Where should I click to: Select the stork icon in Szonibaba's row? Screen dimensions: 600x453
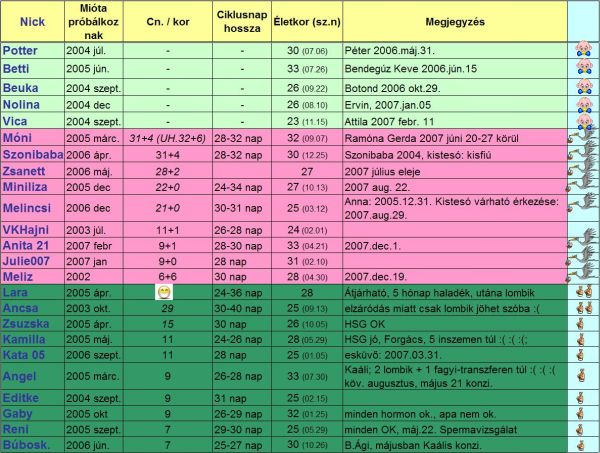(582, 156)
